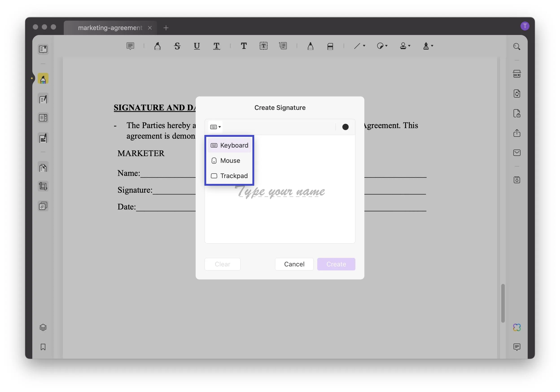Click the Cancel button to dismiss dialog

[294, 264]
